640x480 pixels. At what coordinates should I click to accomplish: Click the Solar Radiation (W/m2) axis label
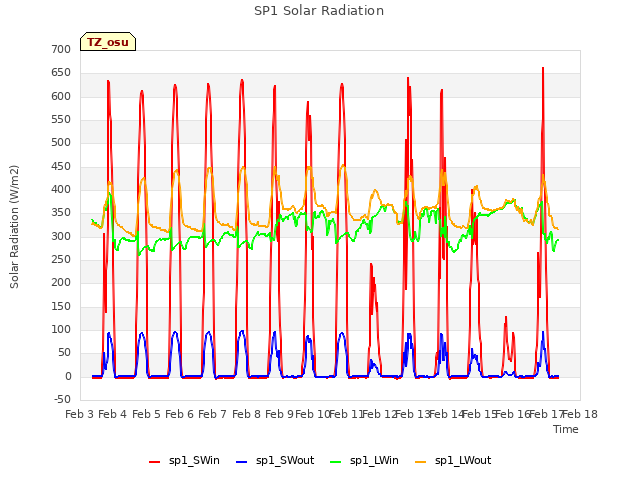coord(14,227)
